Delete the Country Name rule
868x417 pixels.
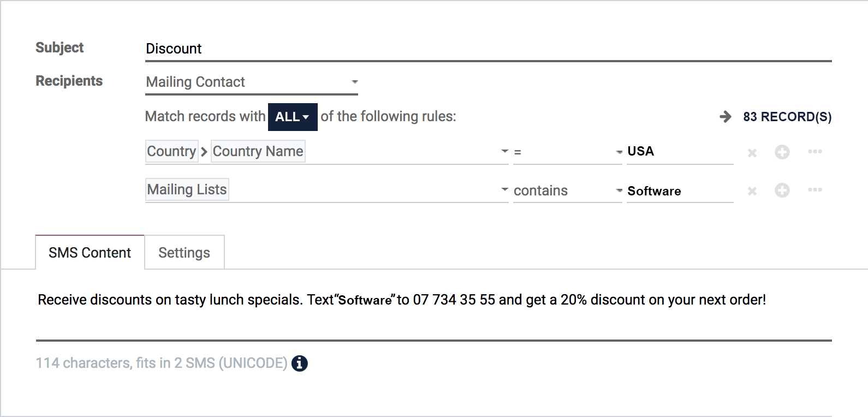(x=752, y=153)
